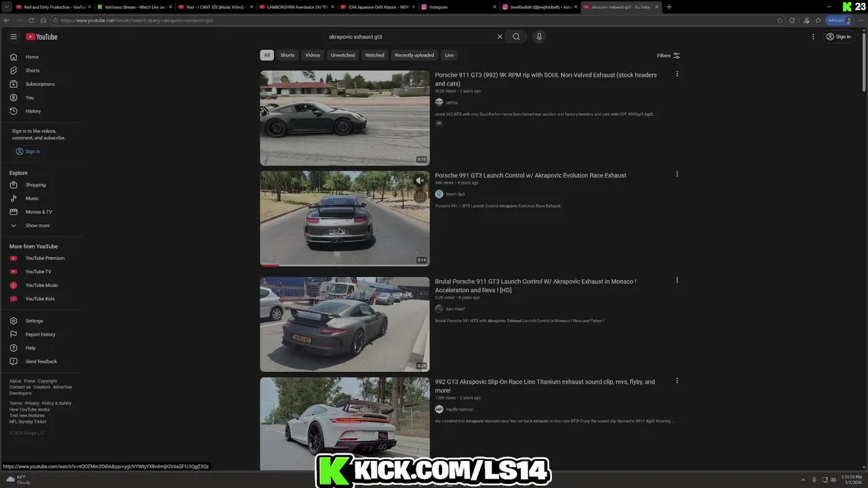868x488 pixels.
Task: Click Sign in button in sidebar
Action: pos(28,151)
